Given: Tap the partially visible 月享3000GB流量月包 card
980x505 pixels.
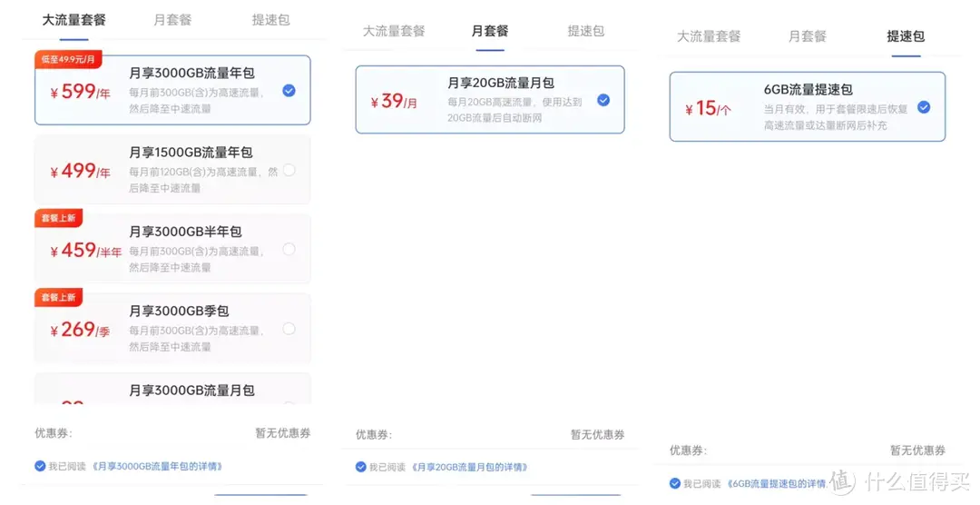Looking at the screenshot, I should pyautogui.click(x=172, y=390).
